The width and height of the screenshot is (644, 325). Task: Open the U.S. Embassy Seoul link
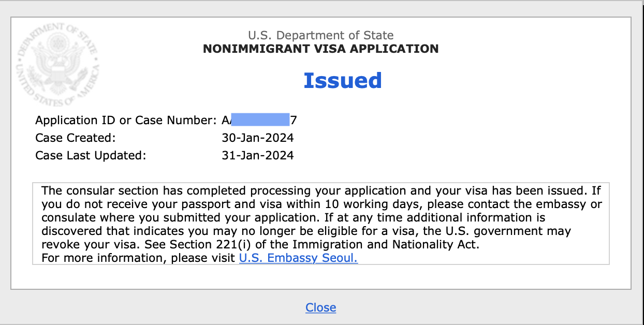[x=298, y=258]
